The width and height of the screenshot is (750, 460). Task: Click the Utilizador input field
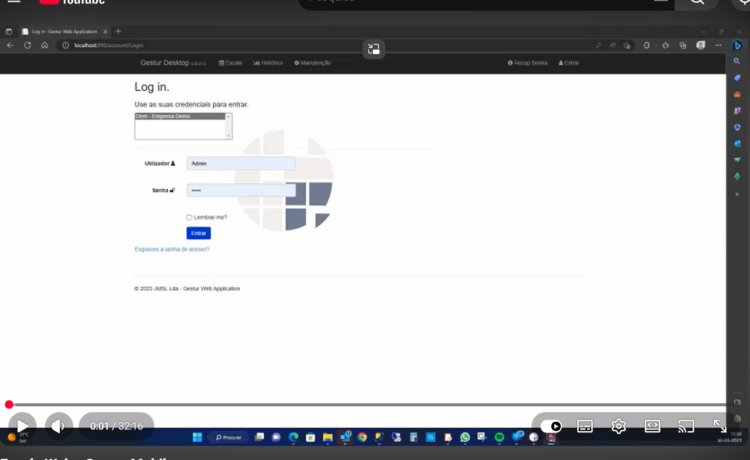[241, 163]
